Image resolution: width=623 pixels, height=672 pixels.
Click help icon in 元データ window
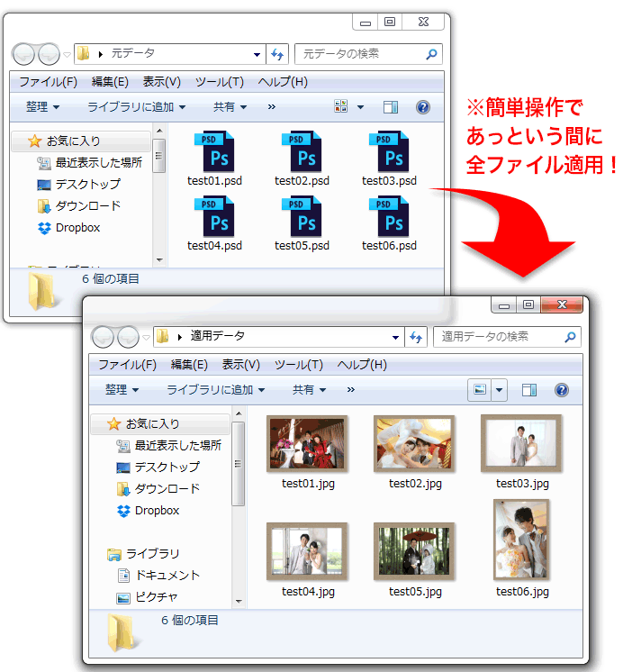[x=422, y=106]
